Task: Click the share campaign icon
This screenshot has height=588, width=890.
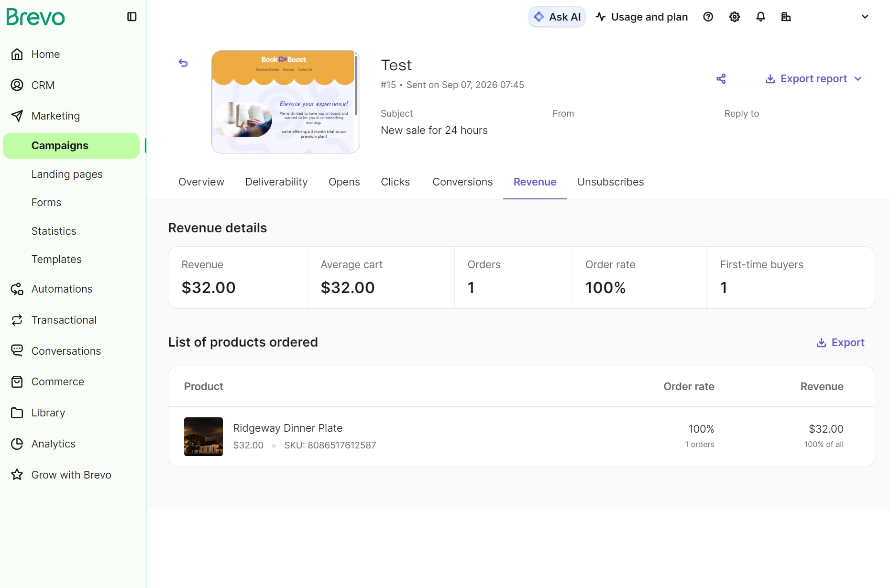Action: [721, 79]
